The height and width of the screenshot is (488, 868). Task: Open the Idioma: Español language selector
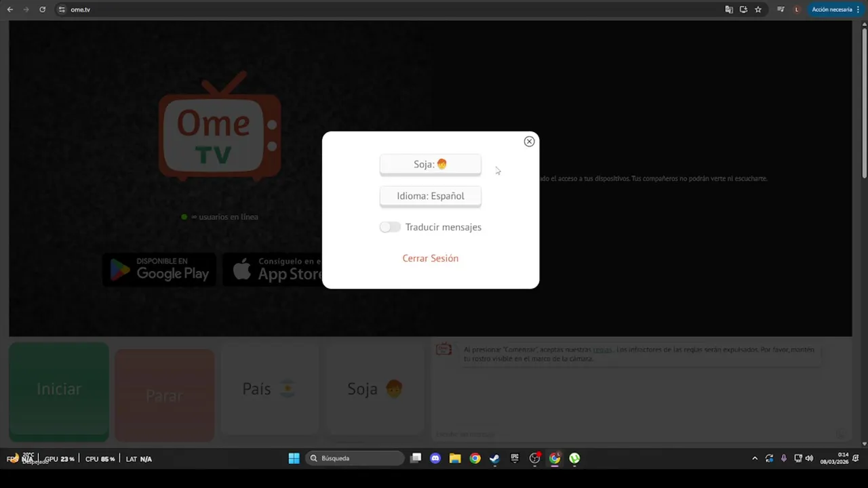click(x=431, y=196)
